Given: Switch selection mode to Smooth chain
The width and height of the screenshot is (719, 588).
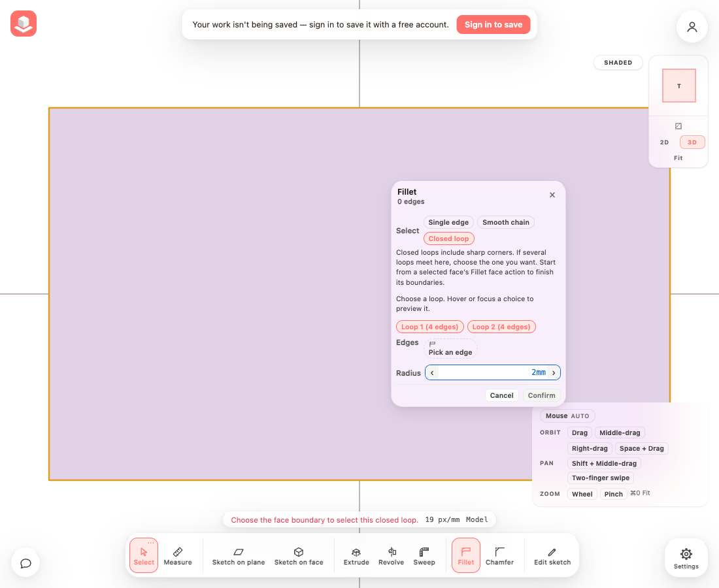Looking at the screenshot, I should (506, 222).
